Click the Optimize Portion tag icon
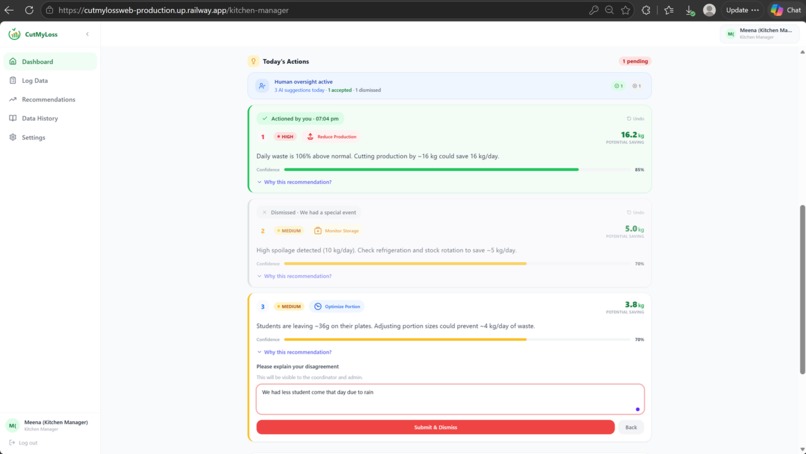 coord(318,306)
